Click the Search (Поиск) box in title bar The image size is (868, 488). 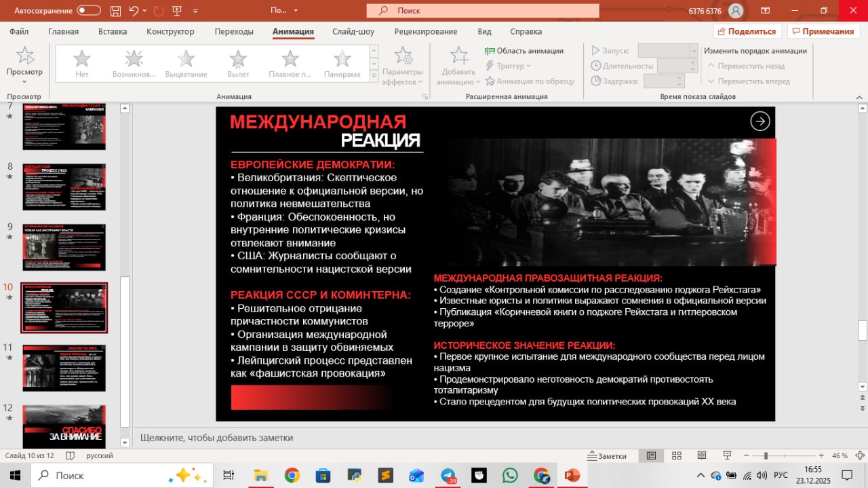(483, 10)
